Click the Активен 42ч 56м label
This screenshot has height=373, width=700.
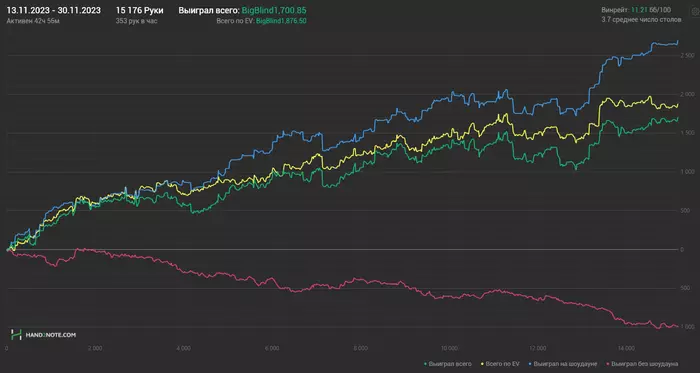[x=33, y=21]
